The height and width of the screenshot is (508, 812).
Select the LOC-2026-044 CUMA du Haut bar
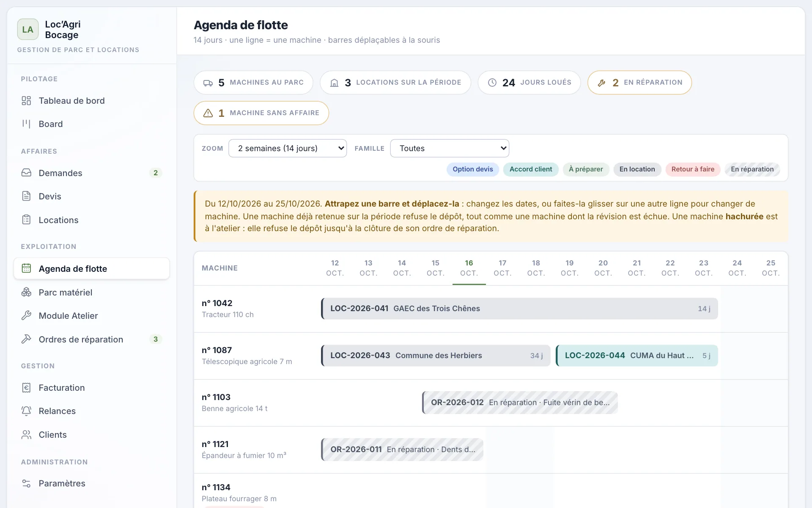(x=637, y=356)
